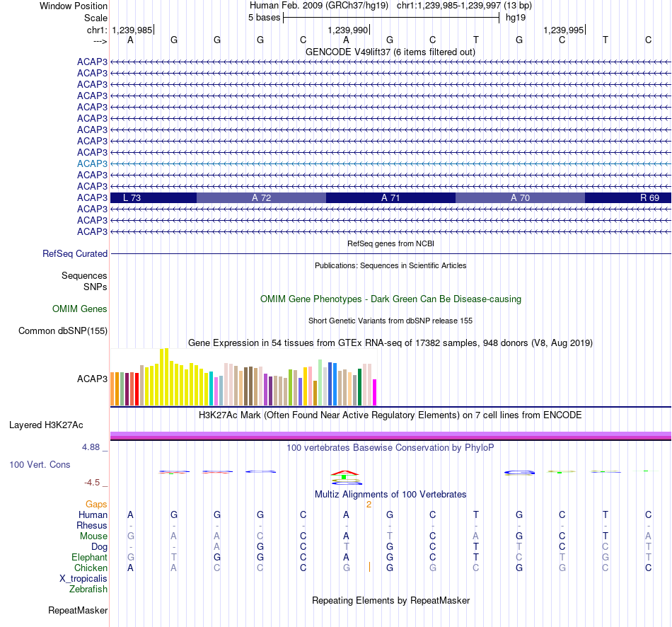Select the Chicken alignment row label
672x627 pixels.
(x=91, y=568)
